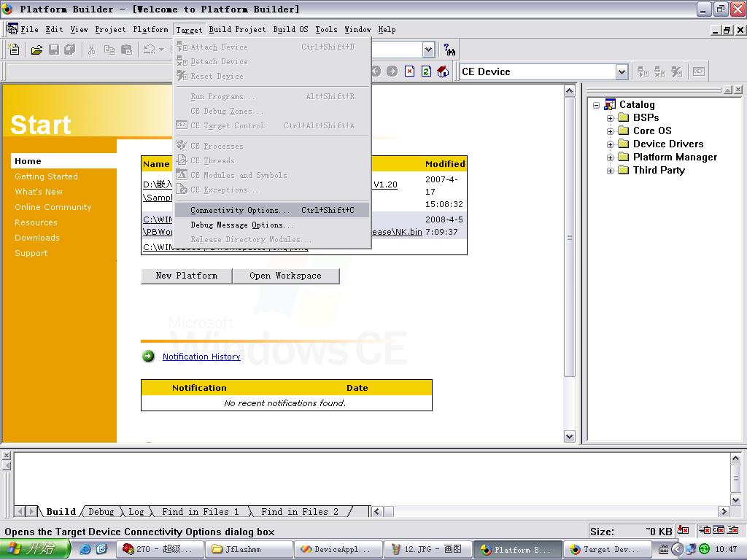747x560 pixels.
Task: Collapse the Catalog tree root
Action: pyautogui.click(x=597, y=105)
